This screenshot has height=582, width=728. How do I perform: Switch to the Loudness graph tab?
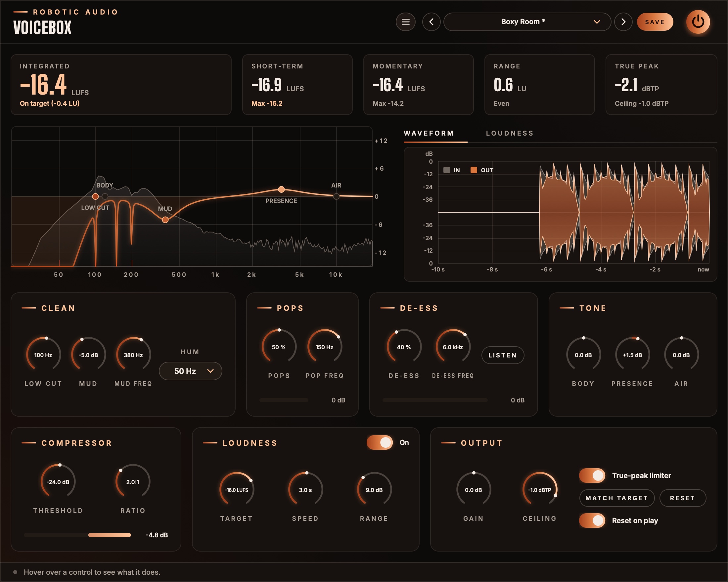pyautogui.click(x=510, y=133)
